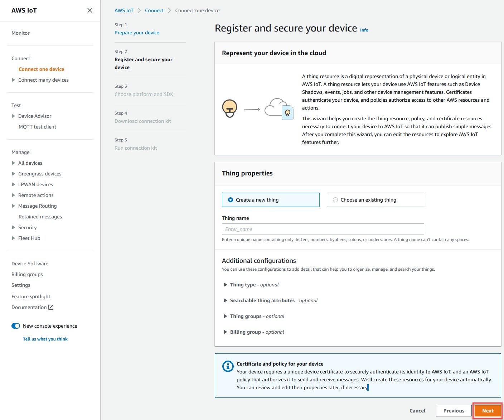This screenshot has height=420, width=504.
Task: Open the Tell us what you think link
Action: (45, 339)
